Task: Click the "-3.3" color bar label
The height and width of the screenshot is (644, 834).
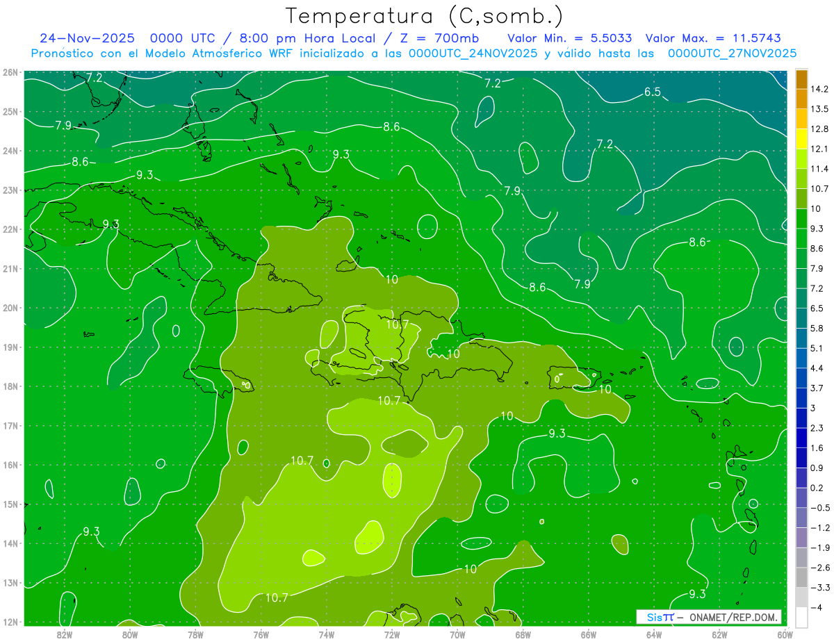Action: (821, 587)
